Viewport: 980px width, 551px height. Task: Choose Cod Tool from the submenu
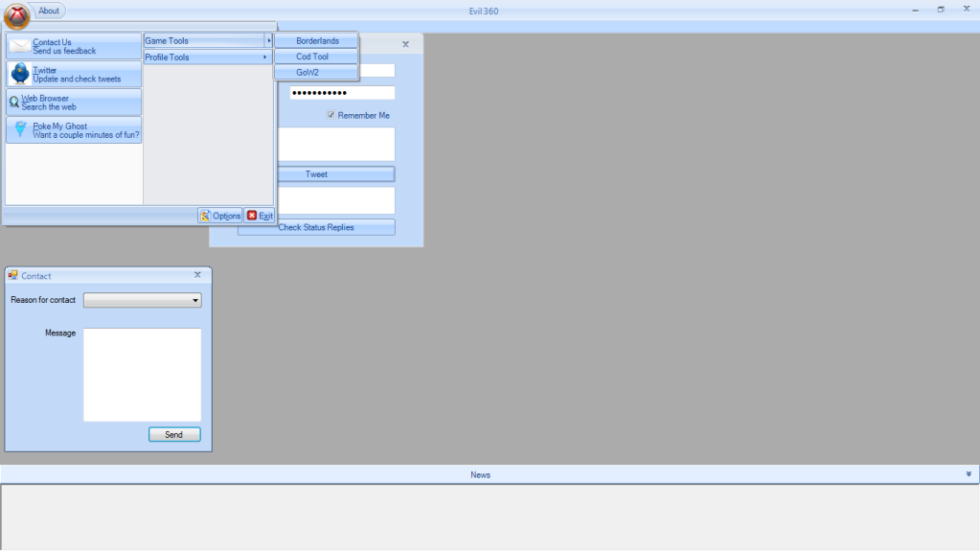(316, 57)
